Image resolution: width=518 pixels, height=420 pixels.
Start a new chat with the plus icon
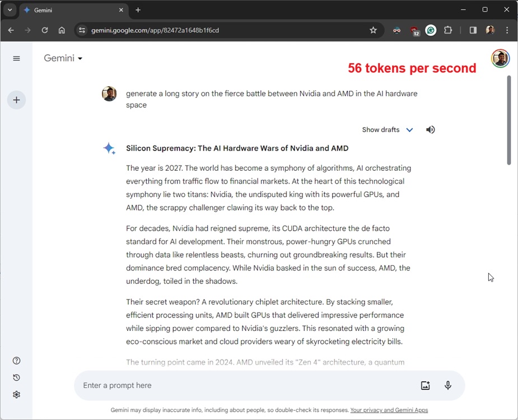click(16, 100)
